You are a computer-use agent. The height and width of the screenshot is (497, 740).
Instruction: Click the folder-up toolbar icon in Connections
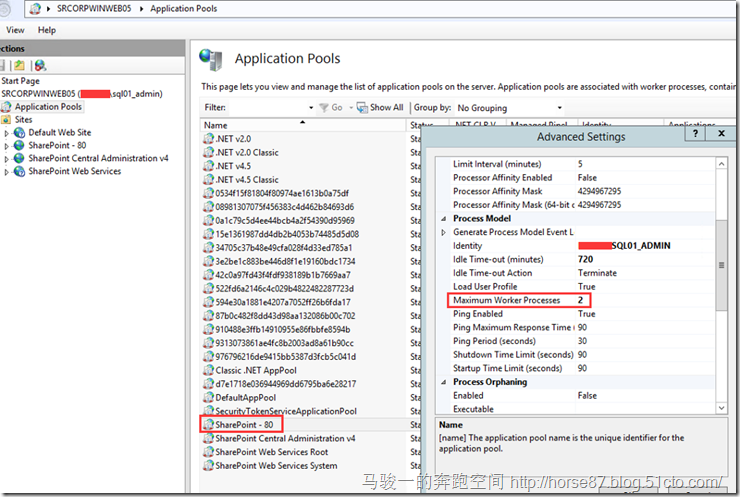(x=19, y=66)
